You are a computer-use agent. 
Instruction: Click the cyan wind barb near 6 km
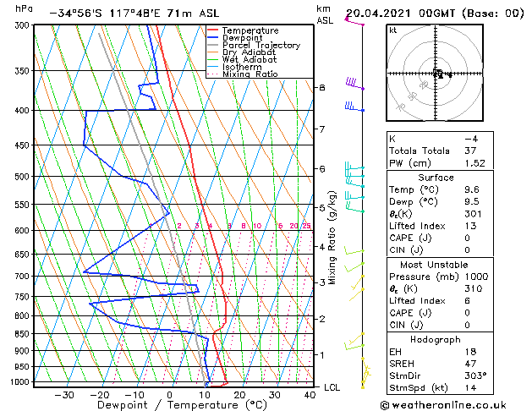pyautogui.click(x=354, y=172)
